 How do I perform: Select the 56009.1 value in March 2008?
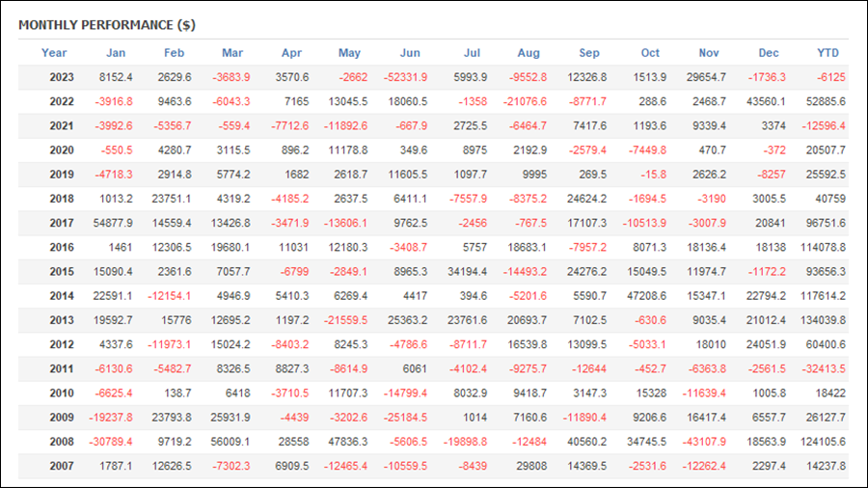click(x=231, y=442)
